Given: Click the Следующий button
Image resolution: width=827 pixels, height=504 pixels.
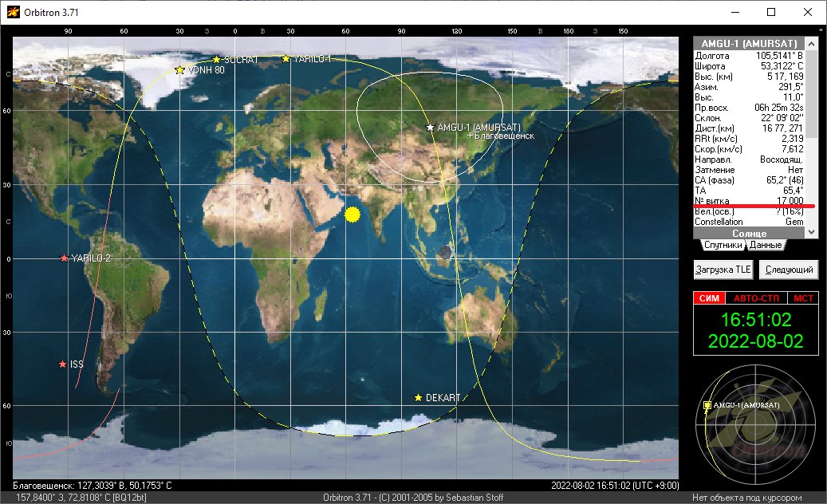Looking at the screenshot, I should click(789, 270).
